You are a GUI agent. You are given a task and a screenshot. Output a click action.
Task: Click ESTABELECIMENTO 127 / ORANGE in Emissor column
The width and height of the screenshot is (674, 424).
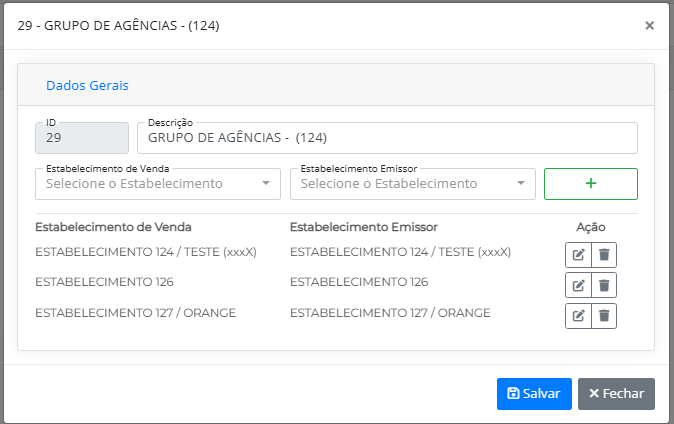click(x=390, y=313)
